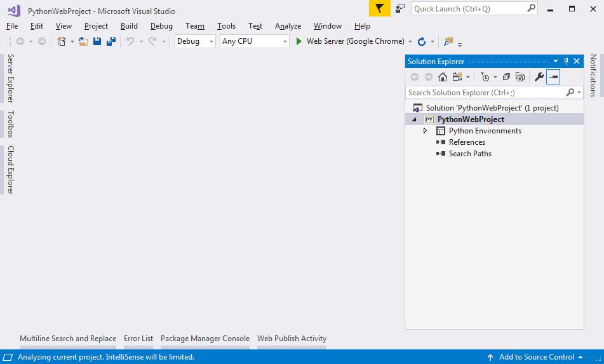Open the New Project dropdown arrow

tap(72, 41)
